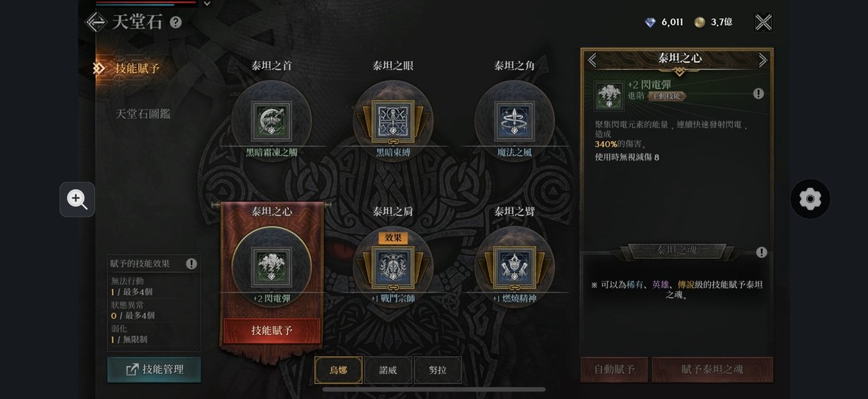Click the red 技能賦予 button
The width and height of the screenshot is (868, 399).
pyautogui.click(x=272, y=331)
